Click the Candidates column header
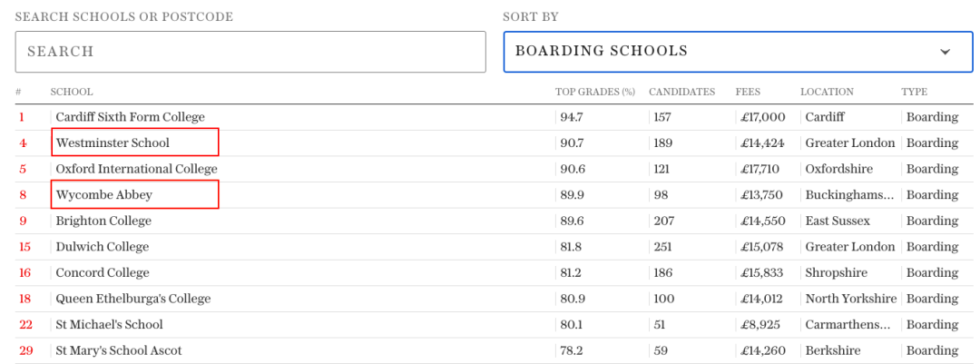The width and height of the screenshot is (980, 364). (x=681, y=92)
